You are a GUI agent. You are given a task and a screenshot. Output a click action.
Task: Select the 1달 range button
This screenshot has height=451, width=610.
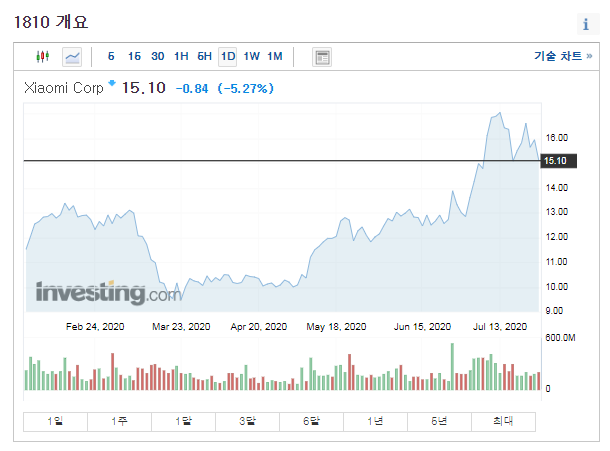183,421
